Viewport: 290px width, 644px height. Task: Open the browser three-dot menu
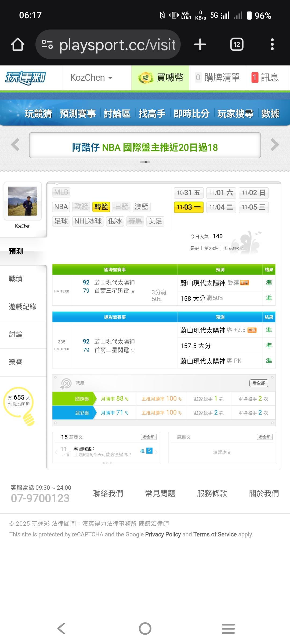[272, 44]
